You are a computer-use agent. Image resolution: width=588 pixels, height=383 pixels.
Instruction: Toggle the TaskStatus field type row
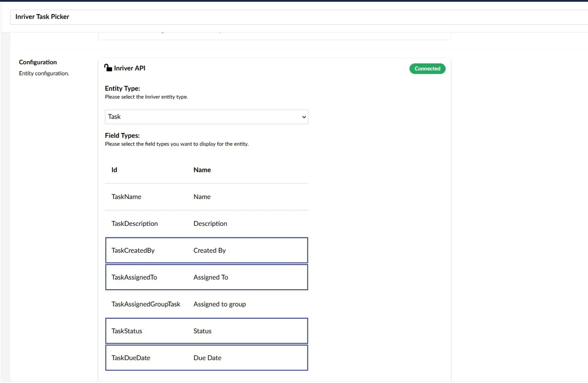tap(207, 331)
